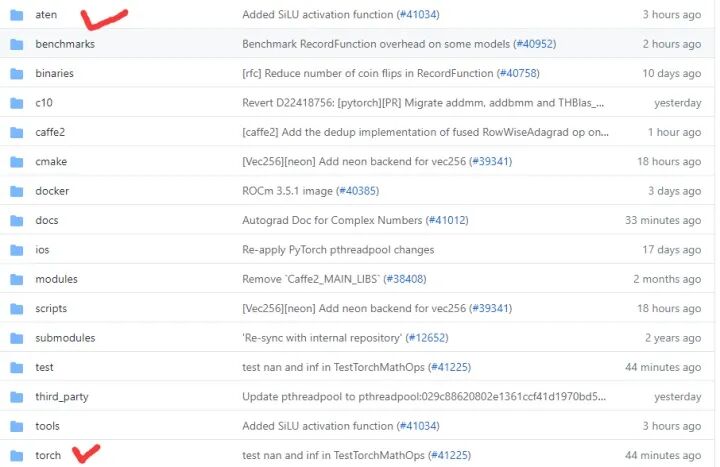This screenshot has width=720, height=467.
Task: View Re-apply PyTorch pthreadpool changes commit
Action: pos(338,250)
